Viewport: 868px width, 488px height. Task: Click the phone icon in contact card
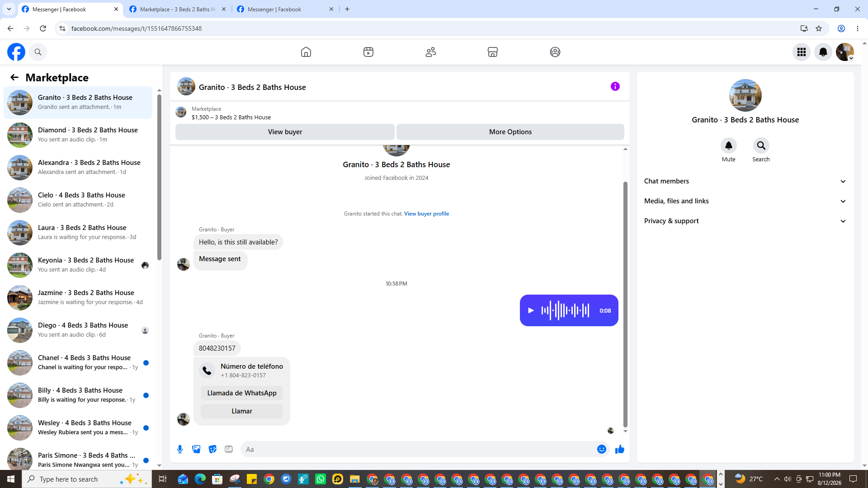pos(207,371)
